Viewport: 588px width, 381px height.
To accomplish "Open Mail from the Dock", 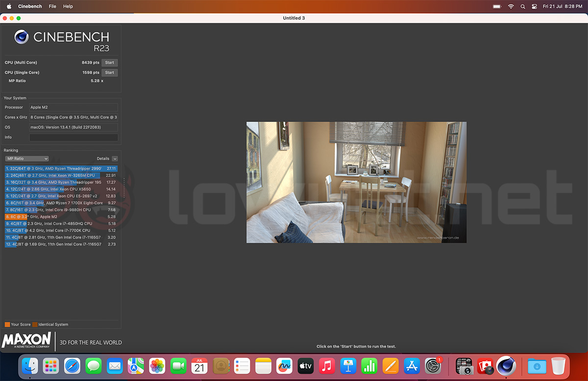I will (x=115, y=366).
